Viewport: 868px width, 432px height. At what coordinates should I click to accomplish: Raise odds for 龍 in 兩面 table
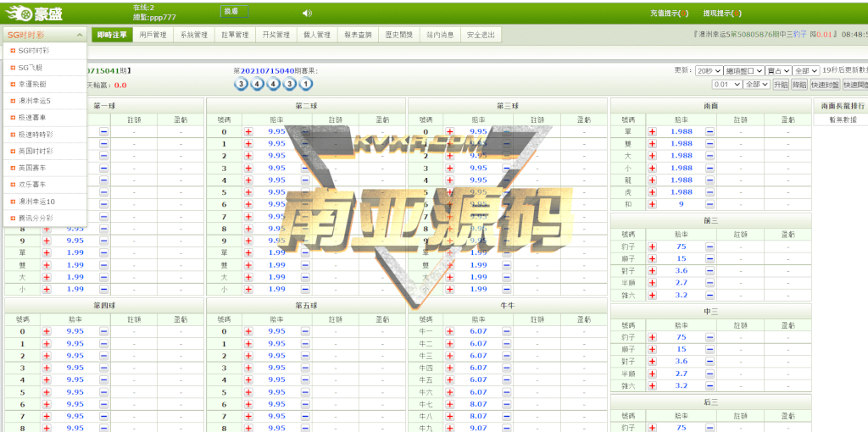pyautogui.click(x=652, y=180)
